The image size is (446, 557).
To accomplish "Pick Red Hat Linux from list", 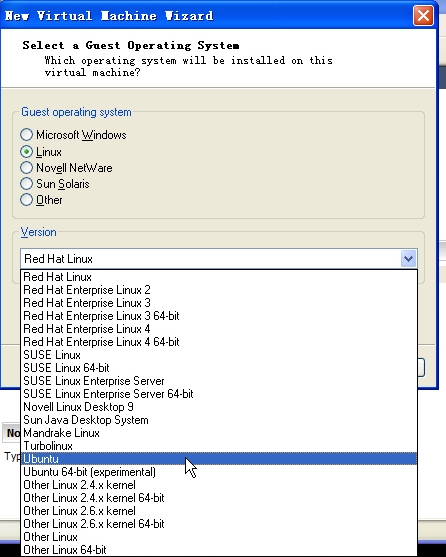I will [x=219, y=277].
